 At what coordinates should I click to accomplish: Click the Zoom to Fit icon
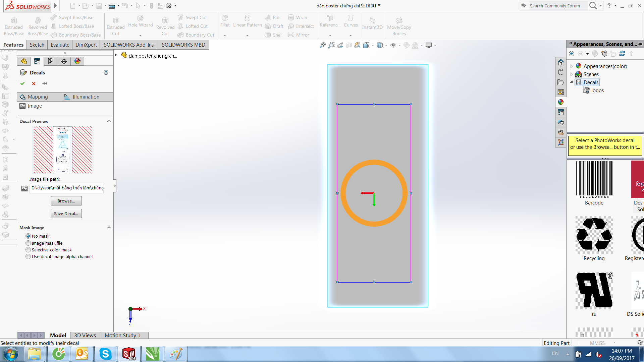tap(322, 45)
